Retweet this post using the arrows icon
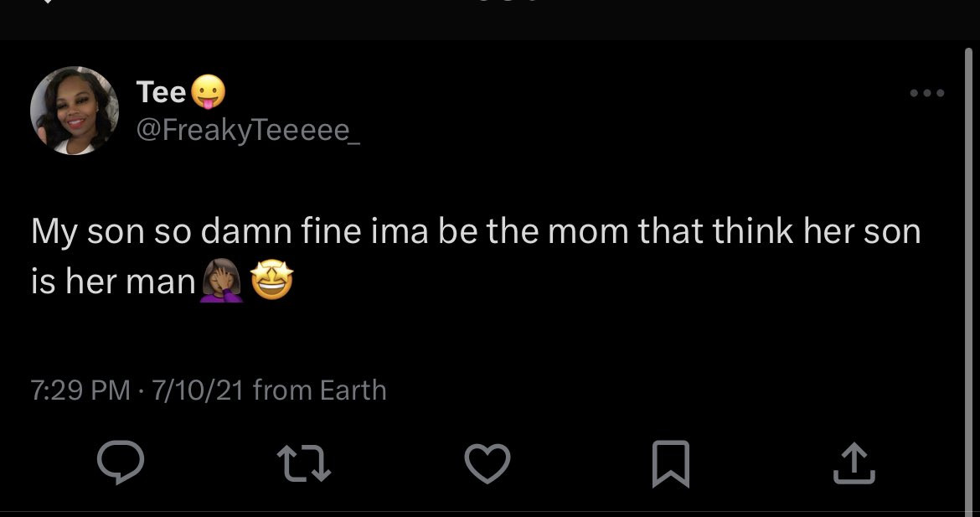This screenshot has height=517, width=980. point(304,463)
